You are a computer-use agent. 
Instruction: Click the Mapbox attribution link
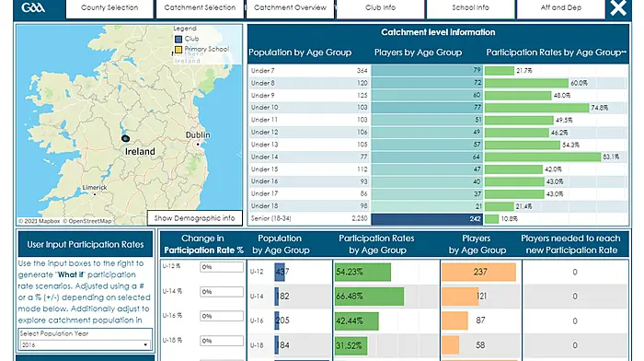[39, 221]
